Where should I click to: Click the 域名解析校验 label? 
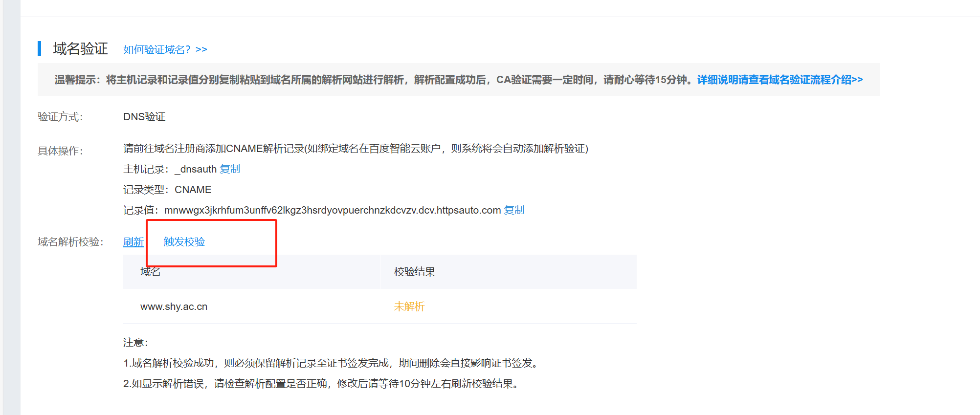coord(70,242)
